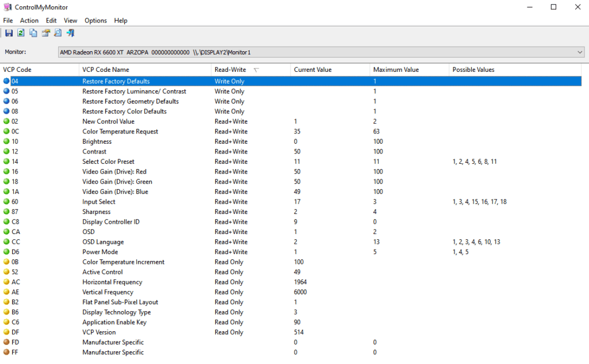Open the View menu
The height and width of the screenshot is (364, 589).
pos(70,20)
